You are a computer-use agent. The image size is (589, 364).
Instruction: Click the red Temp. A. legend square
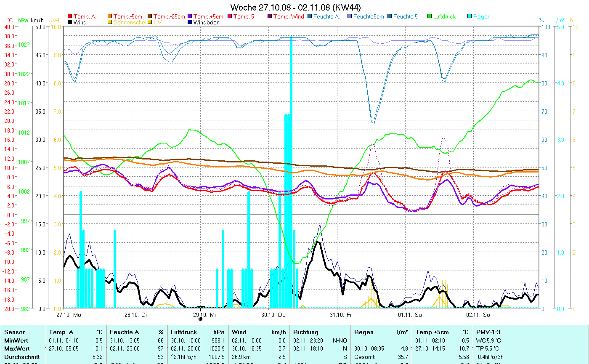pyautogui.click(x=70, y=17)
